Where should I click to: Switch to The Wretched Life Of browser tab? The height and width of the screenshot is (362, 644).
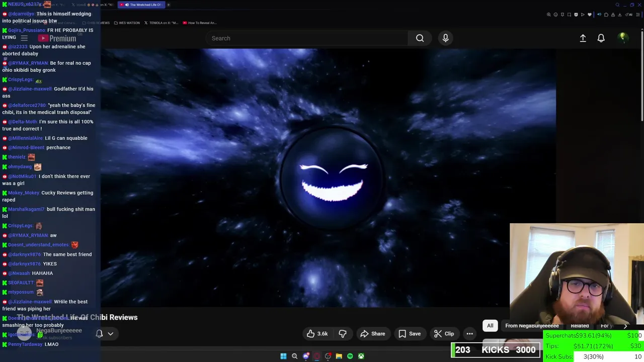coord(142,5)
